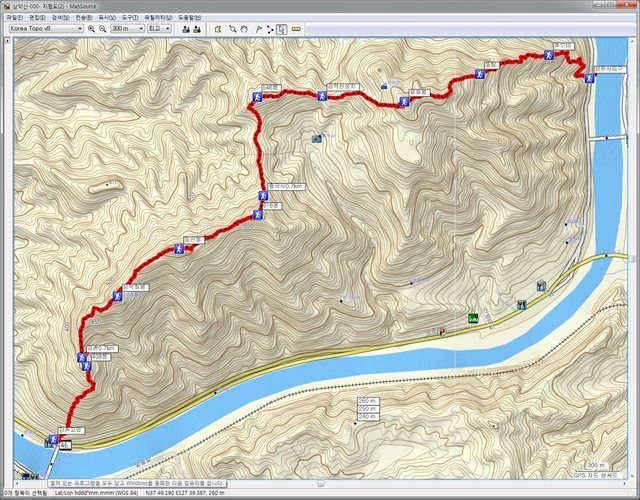Select the Route tool icon
Viewport: 640px width, 500px height.
tap(270, 29)
